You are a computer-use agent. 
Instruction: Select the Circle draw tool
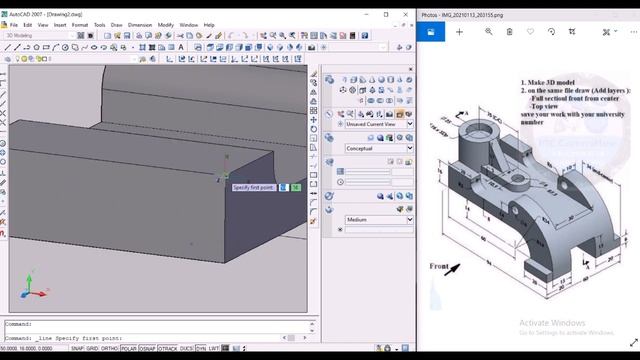coord(65,47)
